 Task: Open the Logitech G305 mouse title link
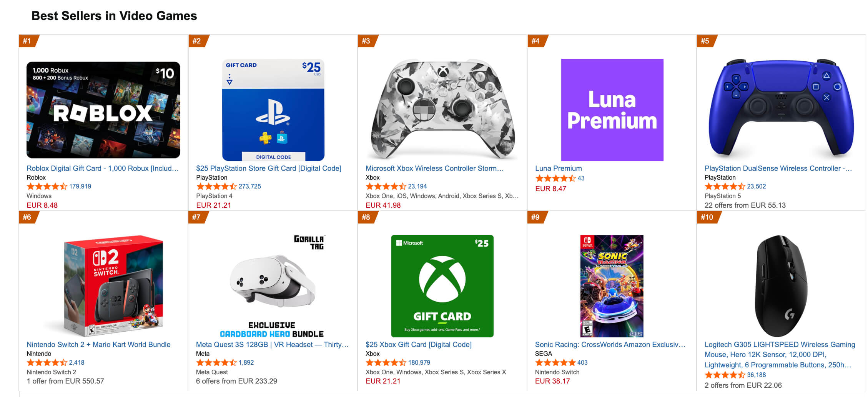(x=780, y=355)
